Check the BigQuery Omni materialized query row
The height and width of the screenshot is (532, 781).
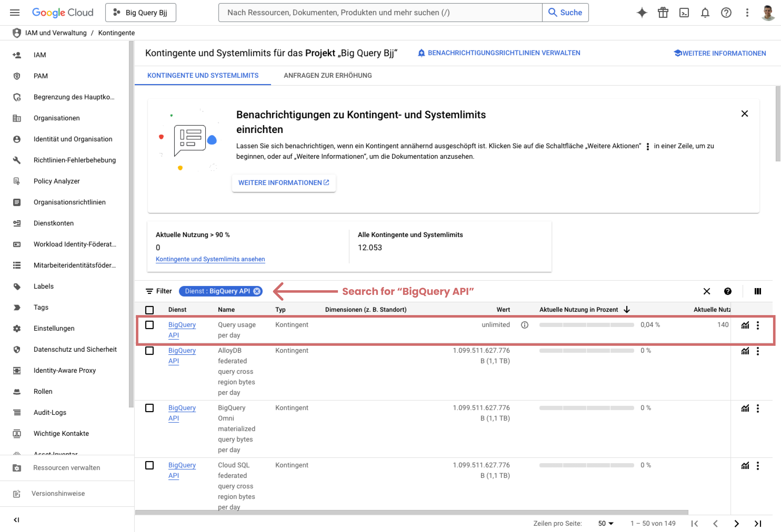click(x=149, y=408)
